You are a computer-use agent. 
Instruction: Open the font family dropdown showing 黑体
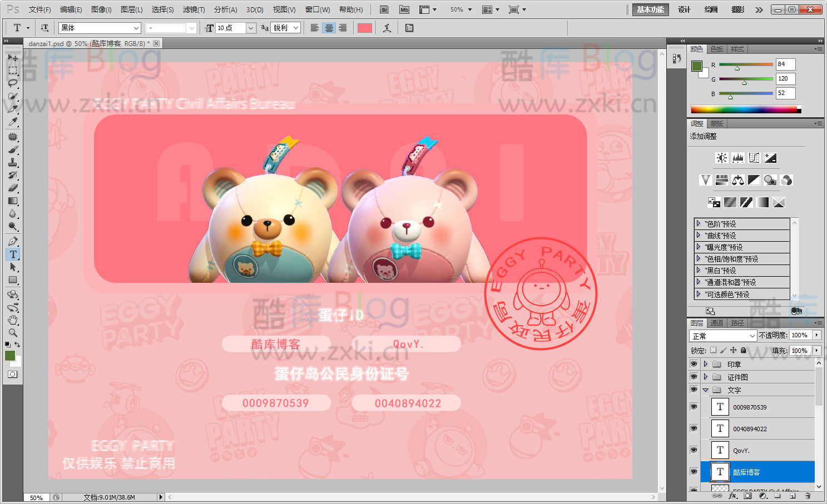[x=100, y=28]
